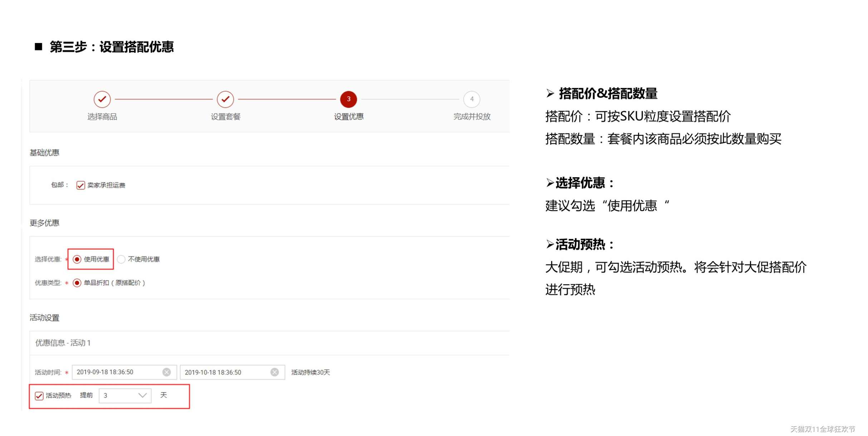This screenshot has width=868, height=436.
Task: Click the completed 设置套餐 step checkmark icon
Action: 225,99
